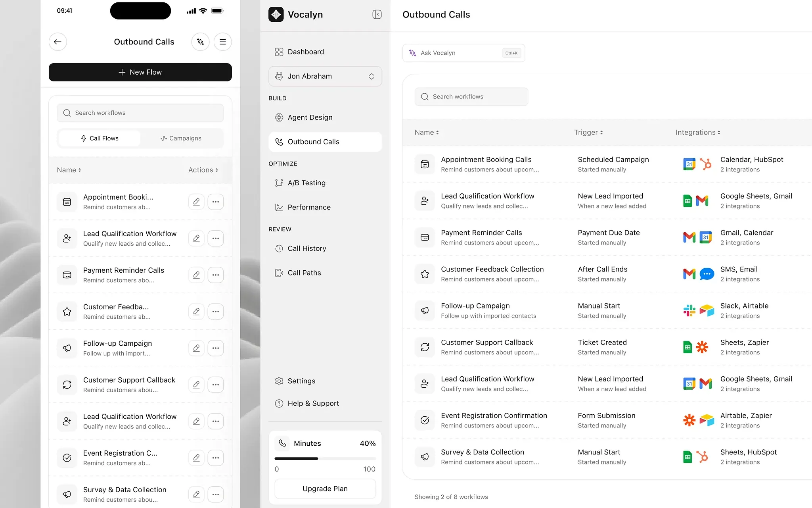Click calendar icon of Appointment Booking Calls desktop

[x=425, y=164]
